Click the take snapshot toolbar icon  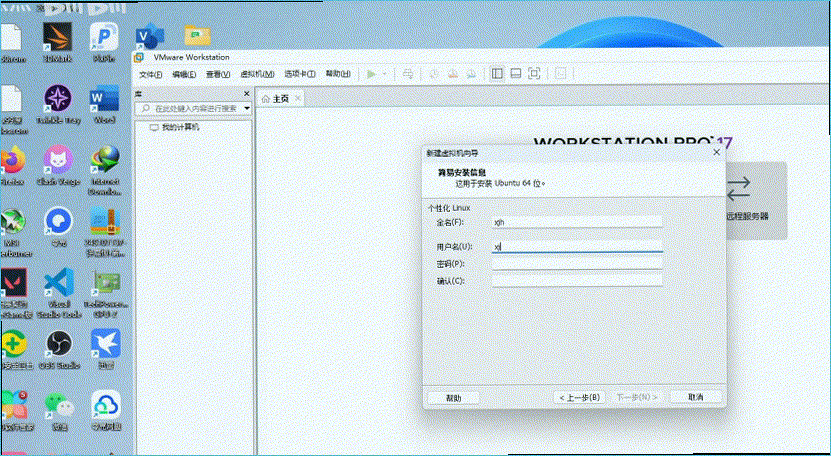pos(434,74)
